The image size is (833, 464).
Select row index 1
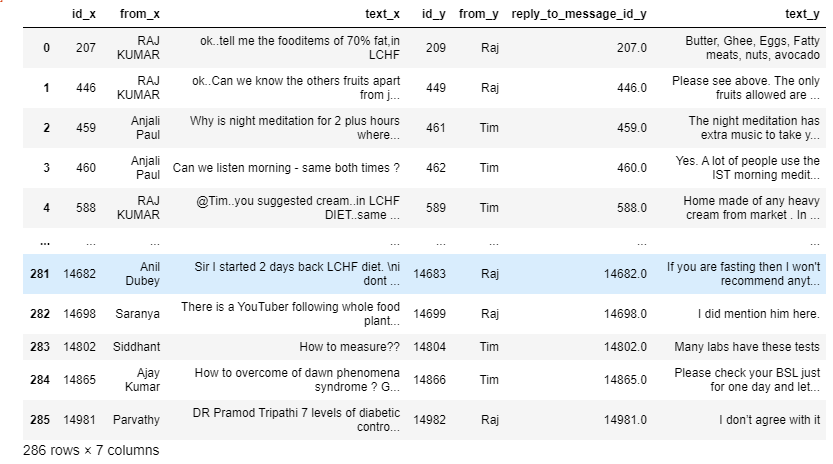47,88
